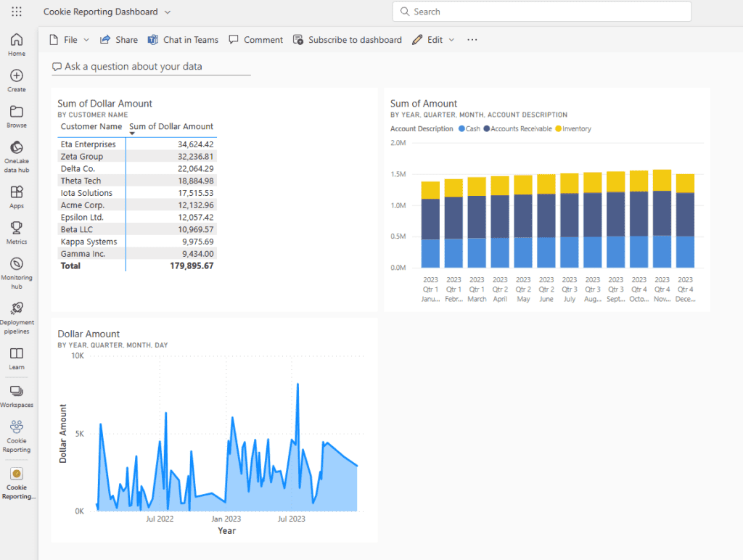This screenshot has height=560, width=743.
Task: Expand the Edit menu
Action: pyautogui.click(x=434, y=40)
